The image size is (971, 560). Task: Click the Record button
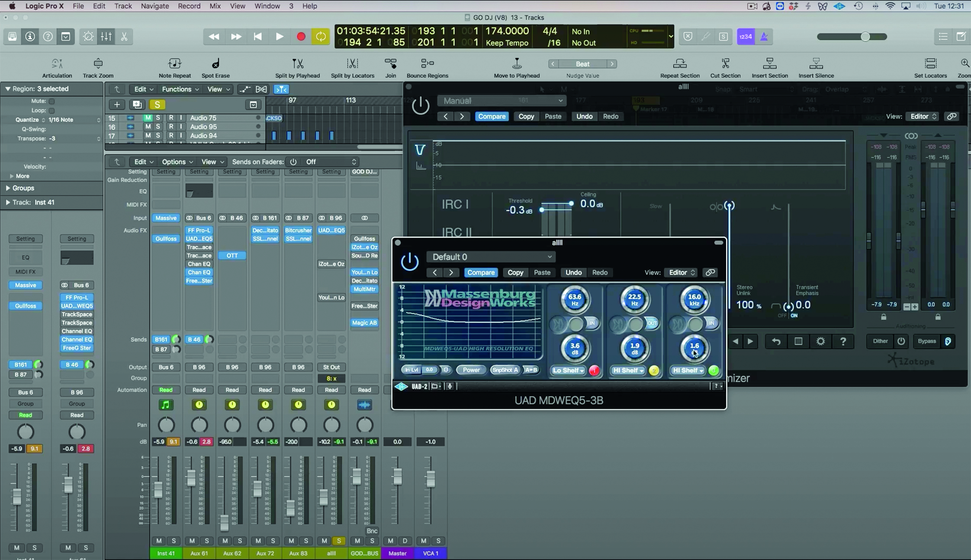tap(301, 37)
